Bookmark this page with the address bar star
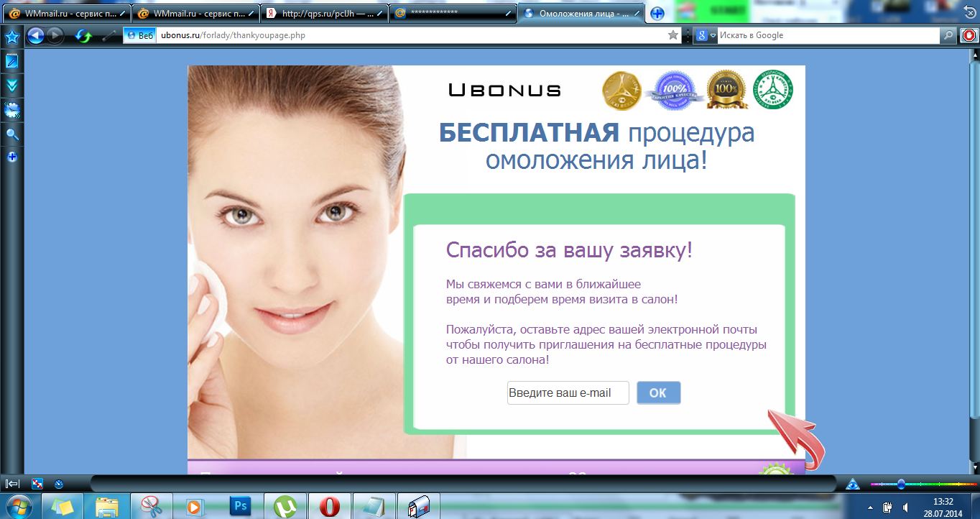Viewport: 980px width, 519px height. click(673, 35)
